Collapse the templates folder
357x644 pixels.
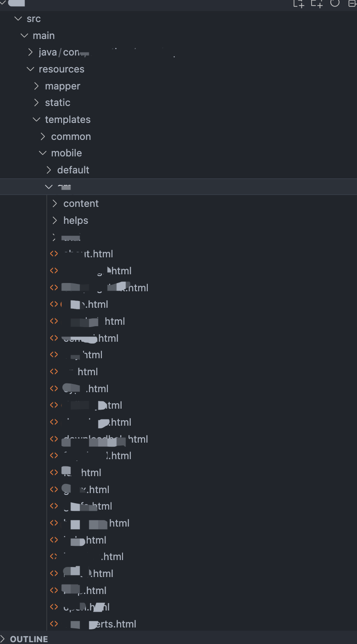[37, 120]
